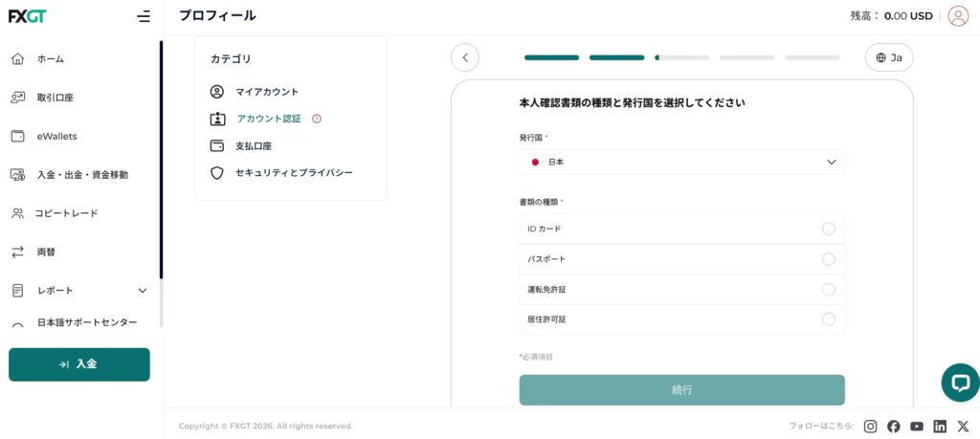Click the FXGT logo
Screen dimensions: 980x439
pyautogui.click(x=29, y=16)
